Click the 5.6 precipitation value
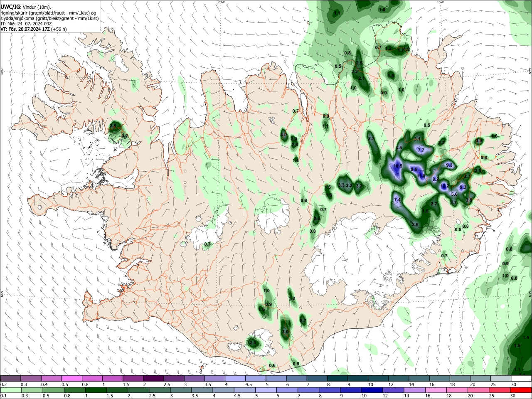 (454, 195)
